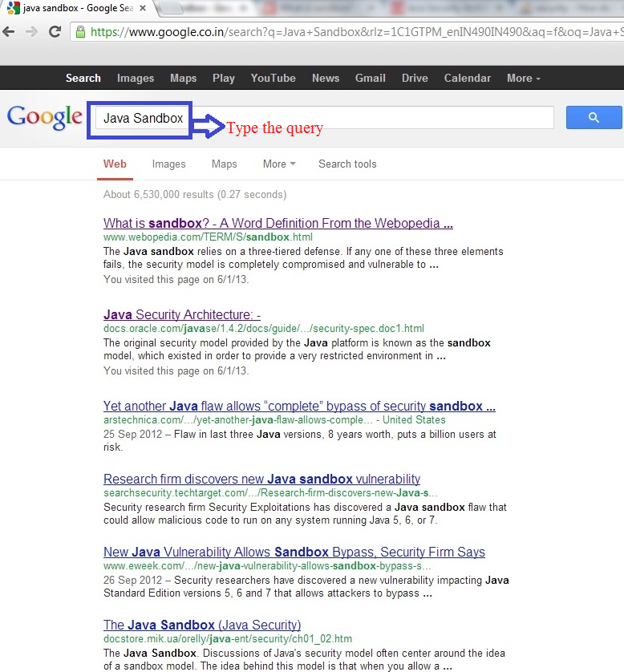Switch to the Maps results tab
The width and height of the screenshot is (624, 672).
pos(224,164)
